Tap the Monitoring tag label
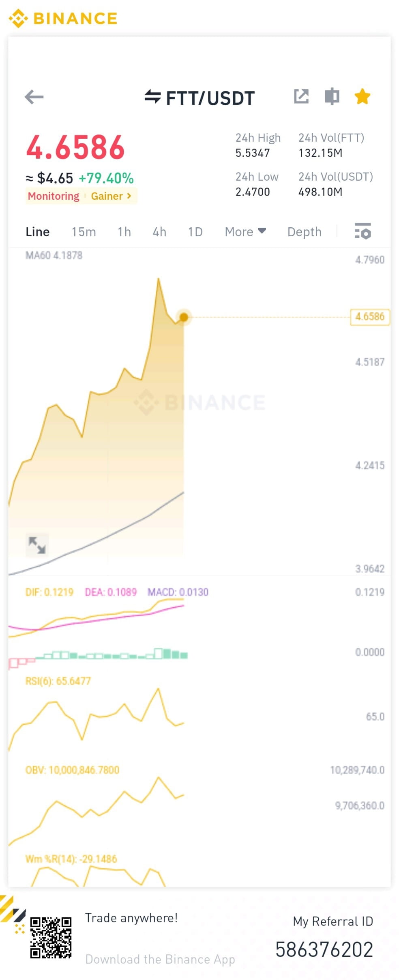The width and height of the screenshot is (399, 980). tap(54, 196)
